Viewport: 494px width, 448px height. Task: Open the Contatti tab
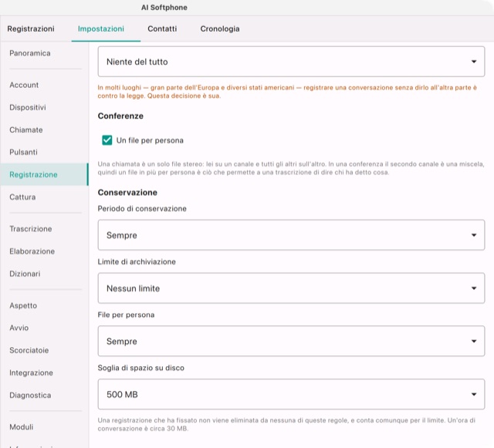(x=162, y=29)
